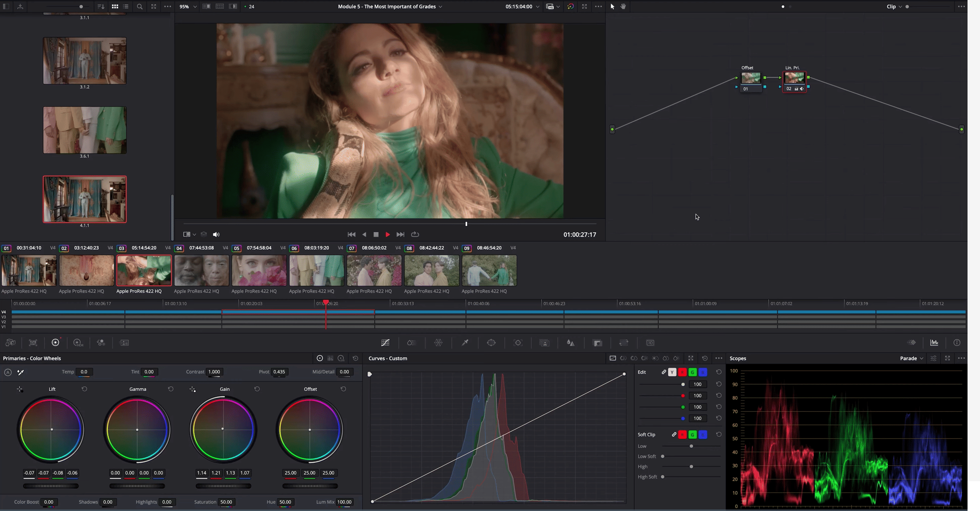Mute the viewer audio
The width and height of the screenshot is (980, 511).
216,234
